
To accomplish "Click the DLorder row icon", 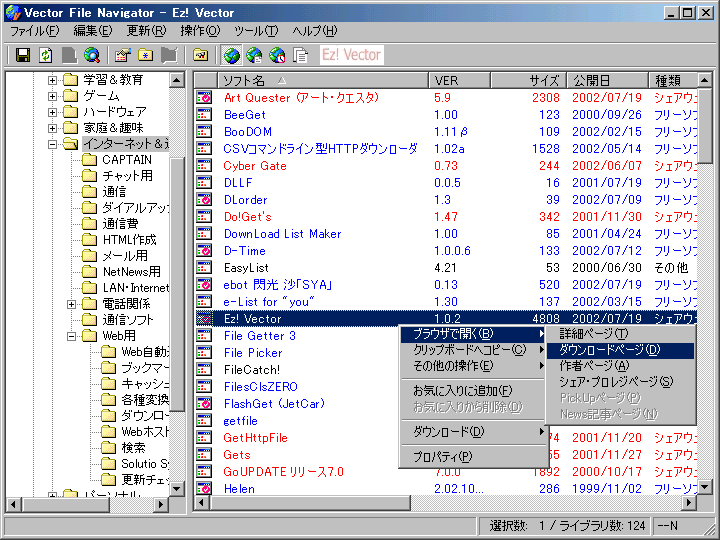I will pyautogui.click(x=204, y=200).
